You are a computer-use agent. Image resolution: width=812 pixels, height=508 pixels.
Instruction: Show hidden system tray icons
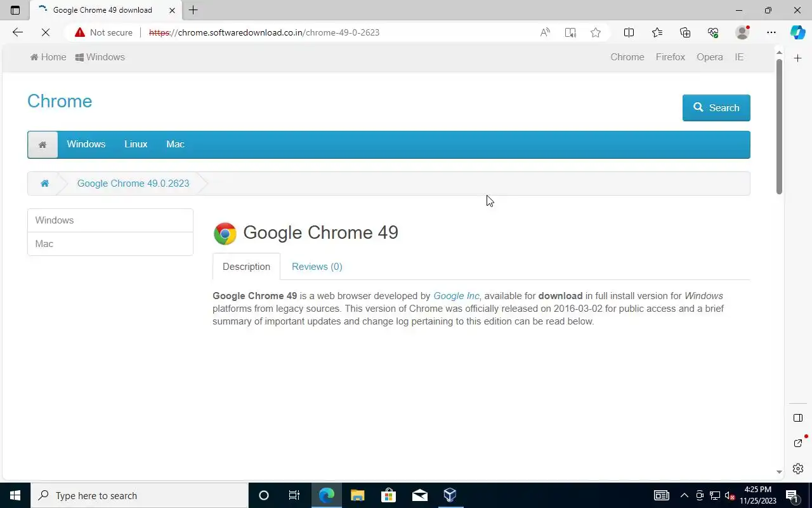(x=684, y=495)
